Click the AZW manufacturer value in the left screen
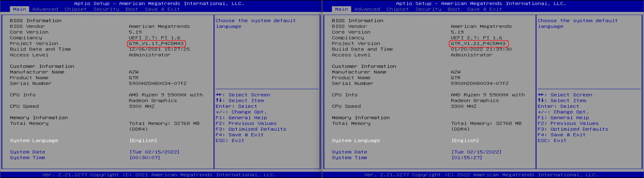The width and height of the screenshot is (644, 178). (134, 72)
